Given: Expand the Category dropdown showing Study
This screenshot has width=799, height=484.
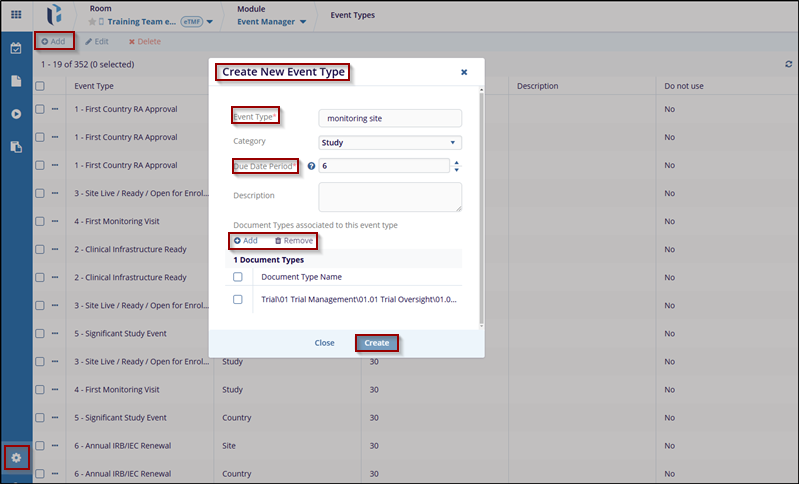Looking at the screenshot, I should pos(389,142).
